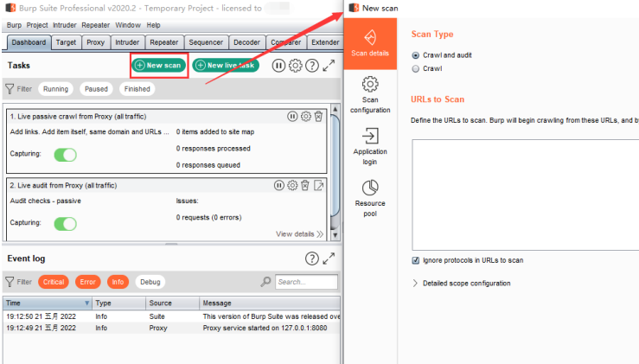The height and width of the screenshot is (364, 639).
Task: Expand the Event log panel
Action: tap(329, 259)
